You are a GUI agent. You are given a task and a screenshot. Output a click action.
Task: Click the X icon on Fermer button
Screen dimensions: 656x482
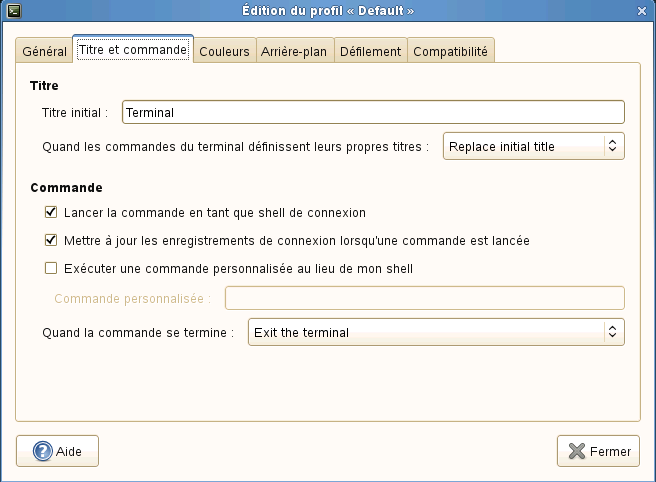coord(576,451)
